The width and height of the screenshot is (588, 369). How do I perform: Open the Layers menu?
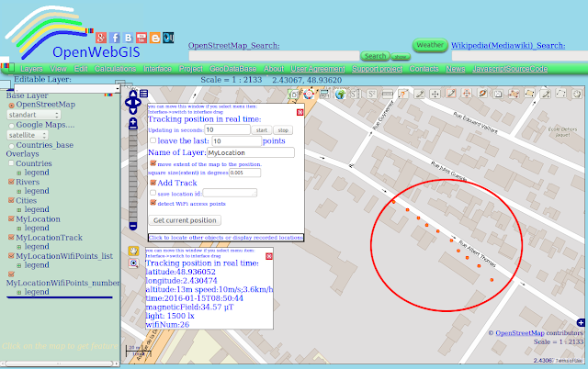31,69
